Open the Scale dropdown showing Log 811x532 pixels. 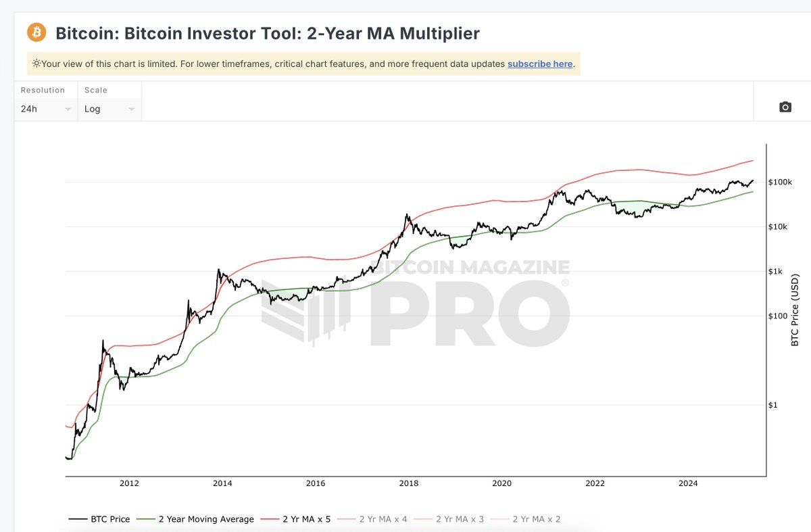tap(108, 108)
